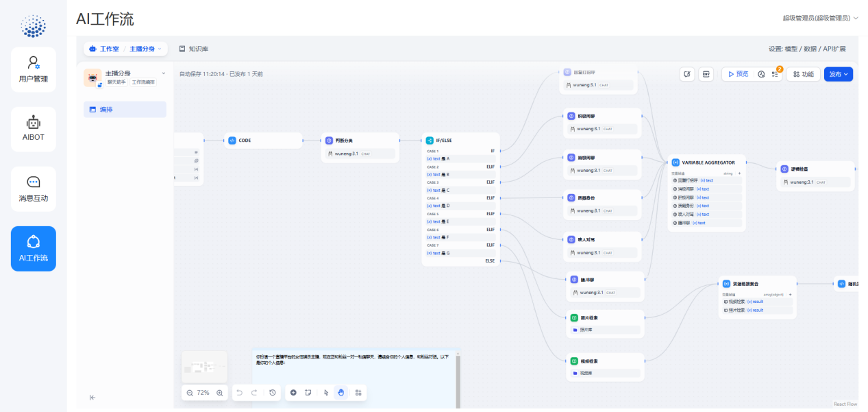Select the pointer mode tool
This screenshot has height=412, width=868.
[326, 393]
